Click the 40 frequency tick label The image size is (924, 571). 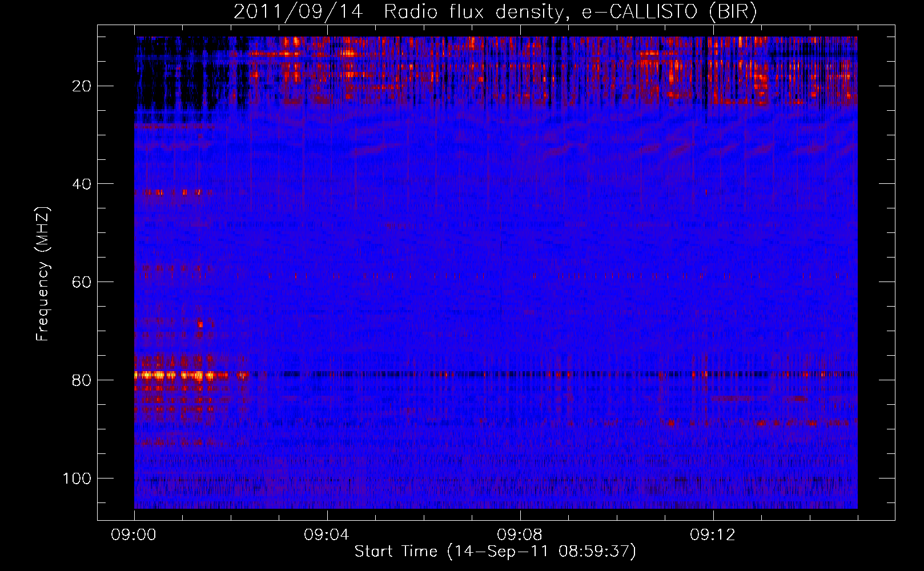[x=82, y=184]
